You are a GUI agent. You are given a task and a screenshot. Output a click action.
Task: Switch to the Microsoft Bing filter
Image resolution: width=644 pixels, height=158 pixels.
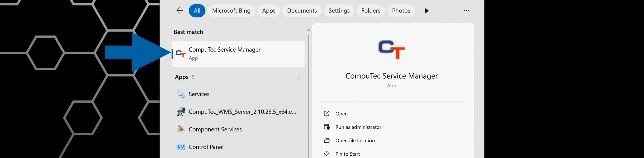pos(231,11)
